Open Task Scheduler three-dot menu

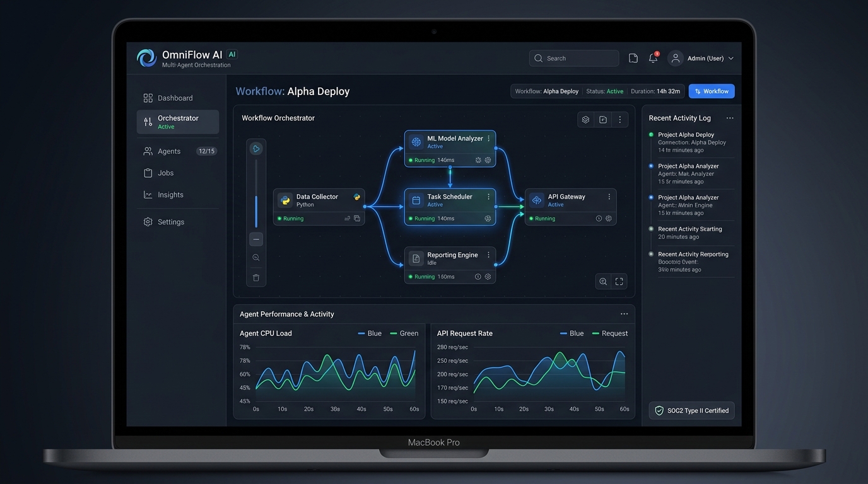[489, 197]
